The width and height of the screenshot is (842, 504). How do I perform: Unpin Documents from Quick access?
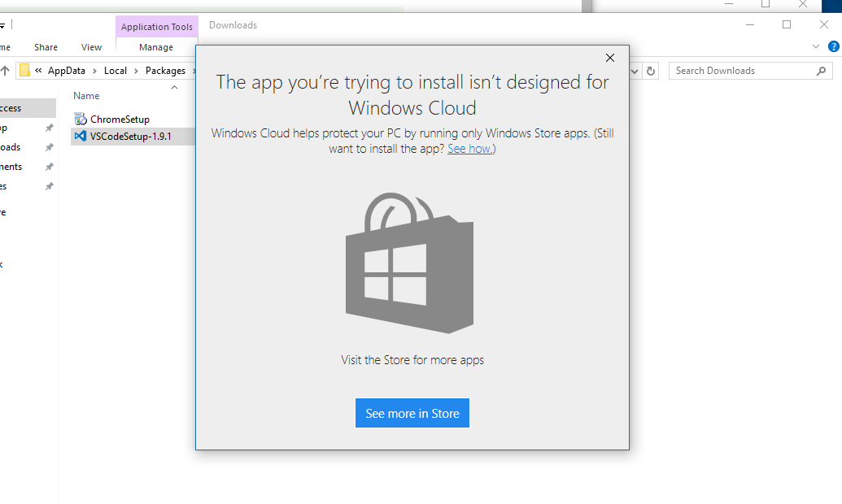point(47,166)
